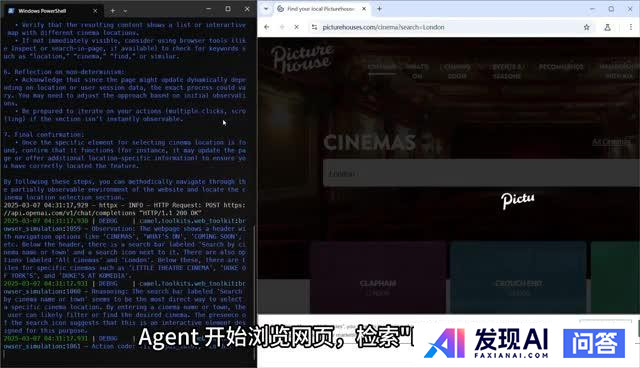Open the PowerShell new tab dropdown arrow
Viewport: 640px width, 368px height.
click(125, 11)
